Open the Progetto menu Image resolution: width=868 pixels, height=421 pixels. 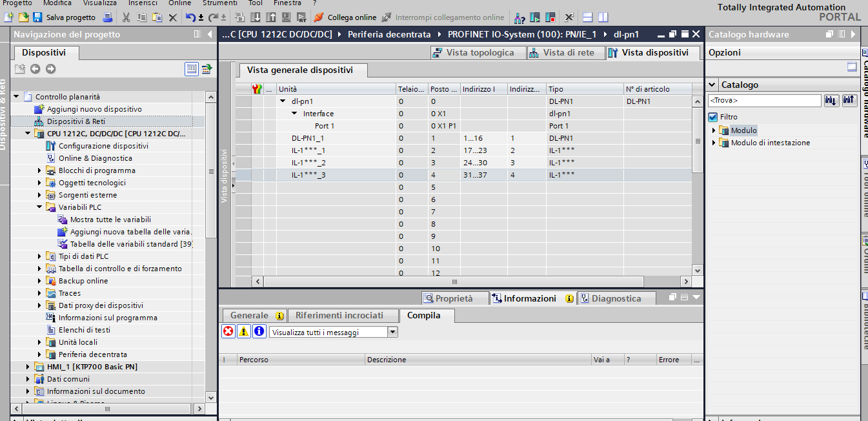click(x=17, y=3)
